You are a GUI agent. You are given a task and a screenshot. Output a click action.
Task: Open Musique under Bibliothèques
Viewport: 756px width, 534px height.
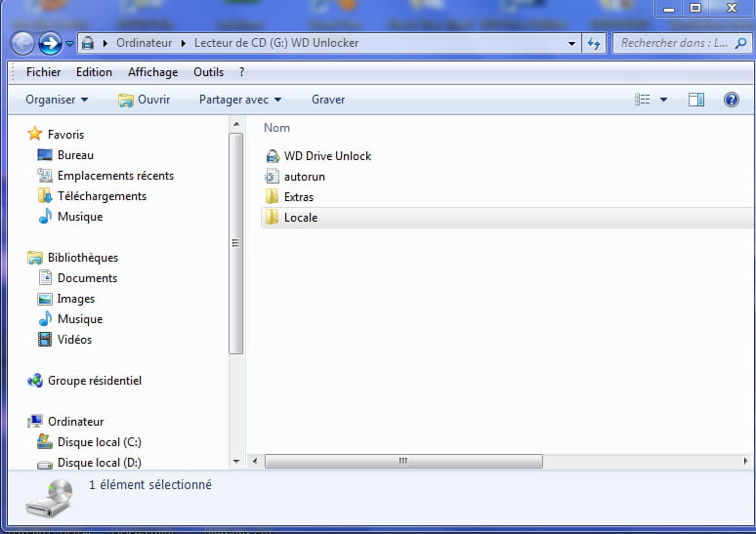coord(71,319)
